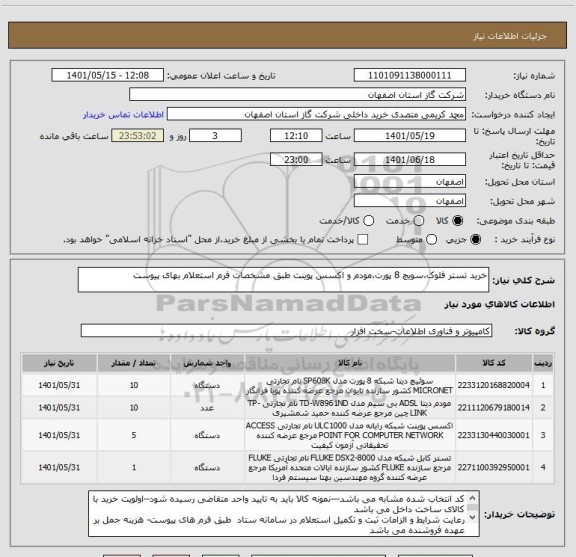Click quantity 1 in FLUKE tester row

[x=134, y=467]
